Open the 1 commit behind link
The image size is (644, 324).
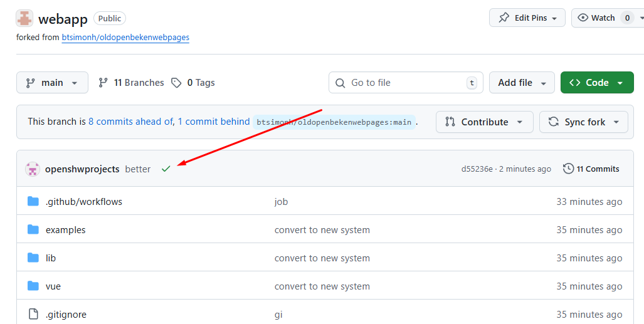tap(214, 122)
